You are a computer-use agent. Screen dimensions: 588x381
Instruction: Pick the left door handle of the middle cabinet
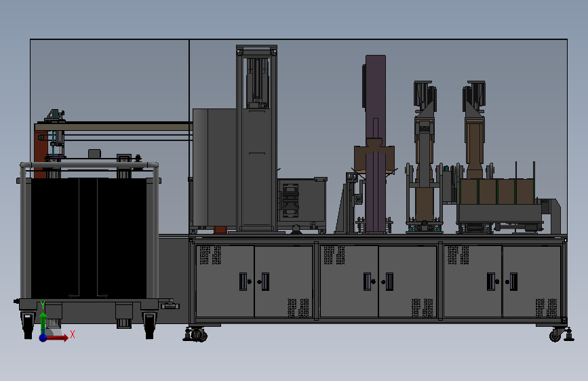[x=367, y=281]
